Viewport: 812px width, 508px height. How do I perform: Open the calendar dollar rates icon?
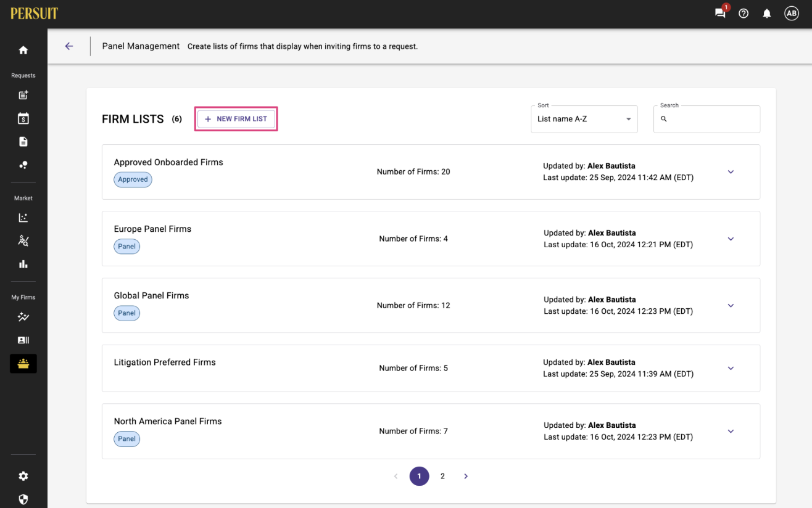tap(23, 118)
